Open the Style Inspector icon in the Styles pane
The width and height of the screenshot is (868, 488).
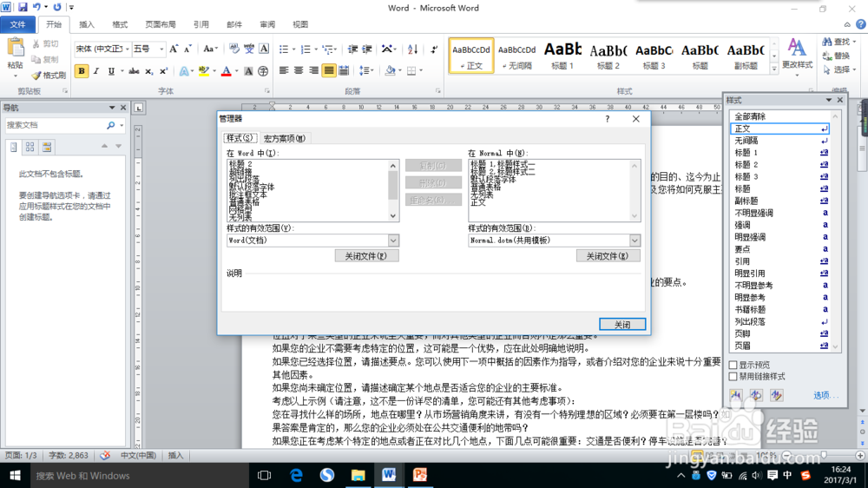[756, 395]
